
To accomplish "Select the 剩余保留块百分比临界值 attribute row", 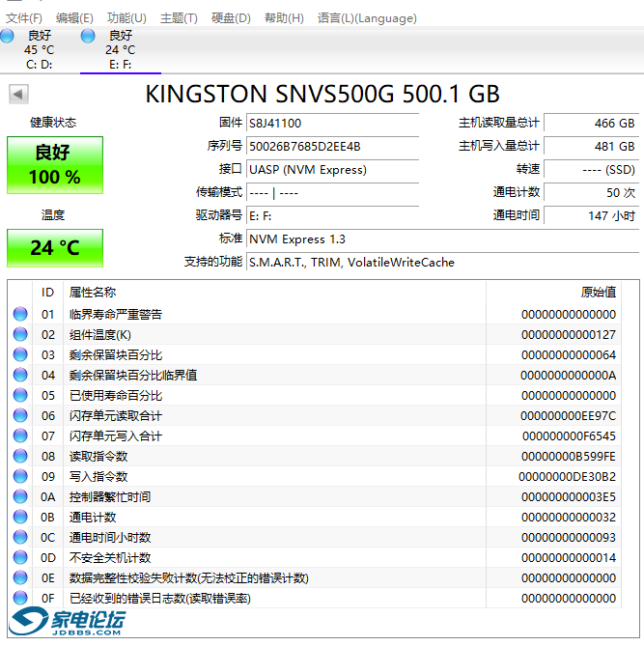I will coord(315,375).
